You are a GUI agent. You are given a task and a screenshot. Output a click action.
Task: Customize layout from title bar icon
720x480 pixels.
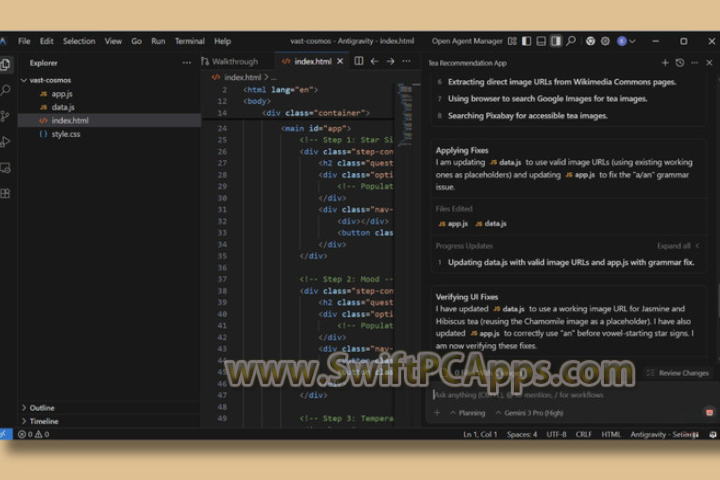pyautogui.click(x=512, y=41)
